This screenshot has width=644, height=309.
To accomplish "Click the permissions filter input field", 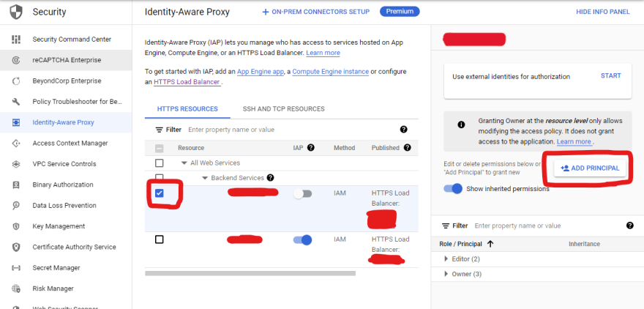I will pyautogui.click(x=547, y=226).
